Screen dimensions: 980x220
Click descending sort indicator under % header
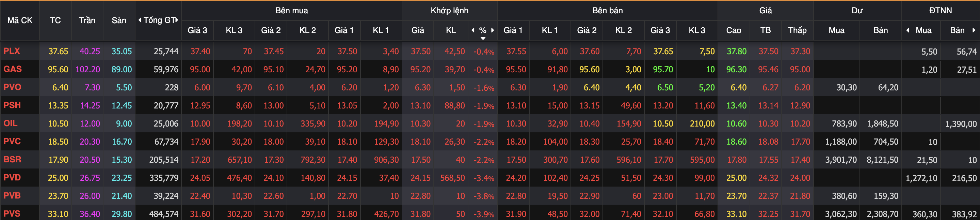(x=483, y=38)
